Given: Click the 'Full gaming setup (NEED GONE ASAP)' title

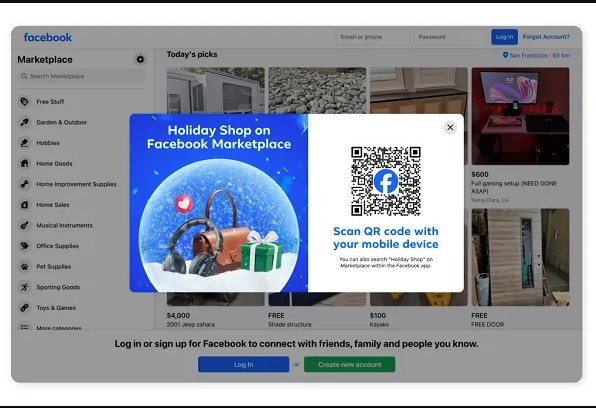Looking at the screenshot, I should [514, 187].
